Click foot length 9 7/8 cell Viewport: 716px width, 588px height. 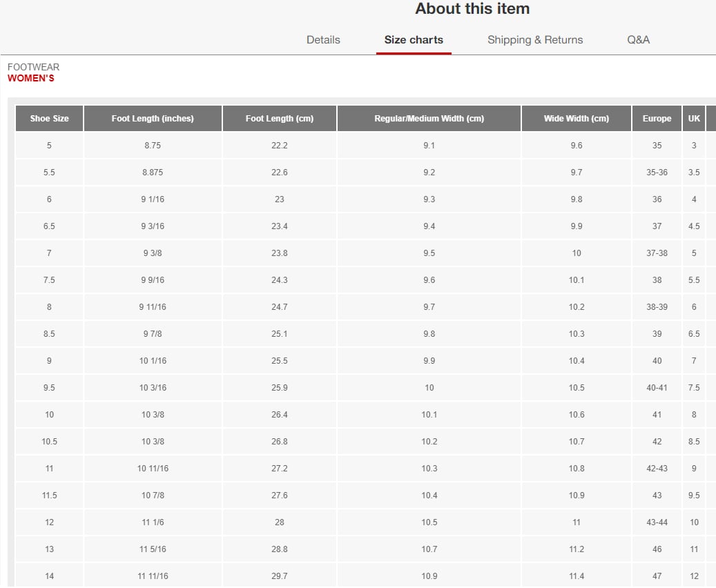tap(153, 334)
